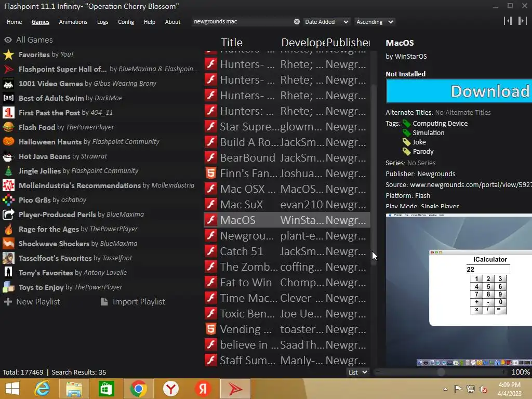This screenshot has width=532, height=399.
Task: Open the Ascending order dropdown
Action: (375, 22)
